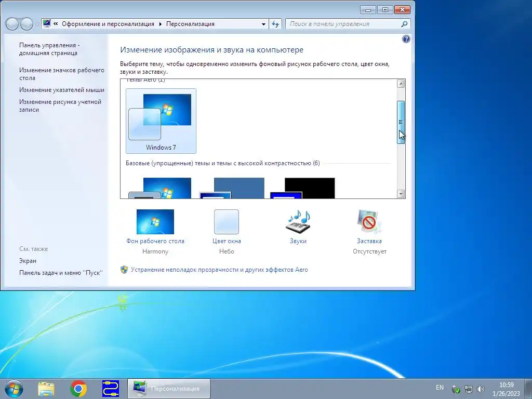The image size is (532, 399).
Task: Click the Forward navigation arrow button
Action: [27, 24]
